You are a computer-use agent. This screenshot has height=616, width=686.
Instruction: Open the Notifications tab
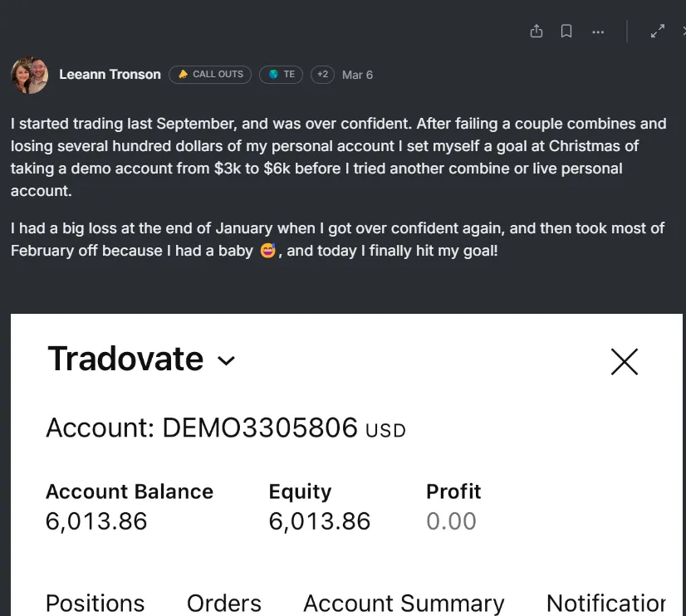pyautogui.click(x=606, y=604)
